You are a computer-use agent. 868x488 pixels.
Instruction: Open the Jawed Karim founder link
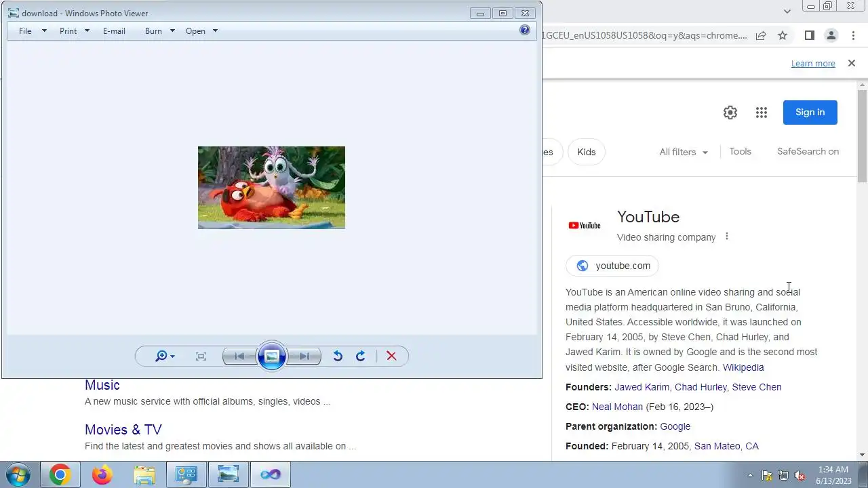[x=642, y=387]
